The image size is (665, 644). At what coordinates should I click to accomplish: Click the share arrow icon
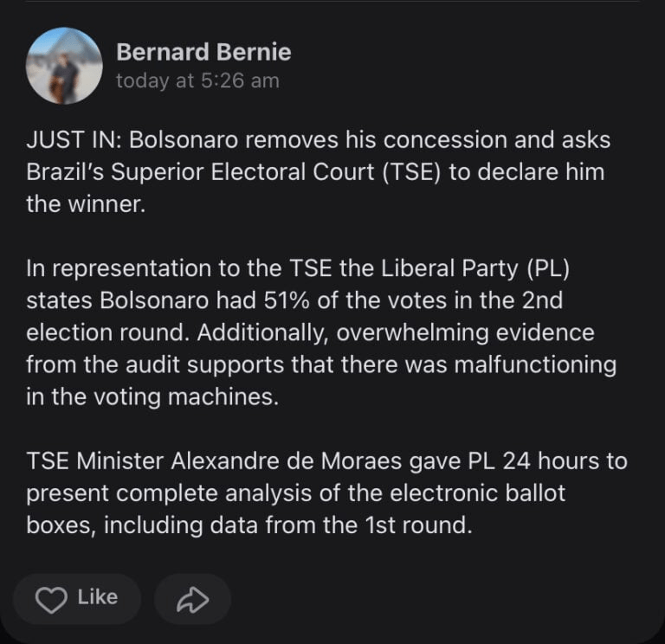coord(192,599)
